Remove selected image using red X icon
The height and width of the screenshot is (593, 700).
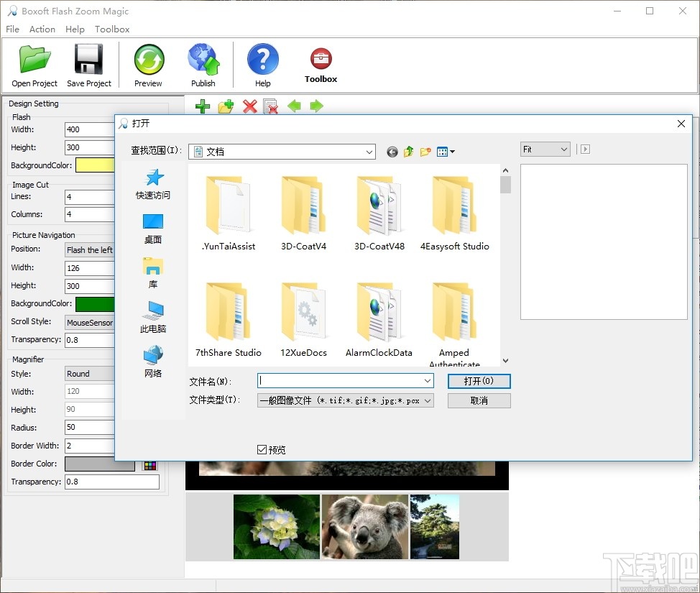coord(250,106)
